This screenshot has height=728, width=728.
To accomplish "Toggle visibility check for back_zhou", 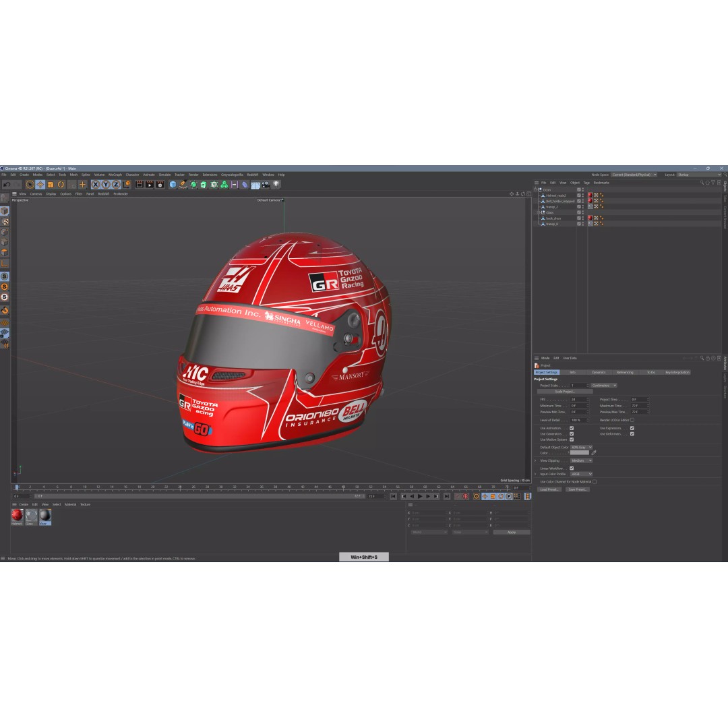I will pos(579,218).
